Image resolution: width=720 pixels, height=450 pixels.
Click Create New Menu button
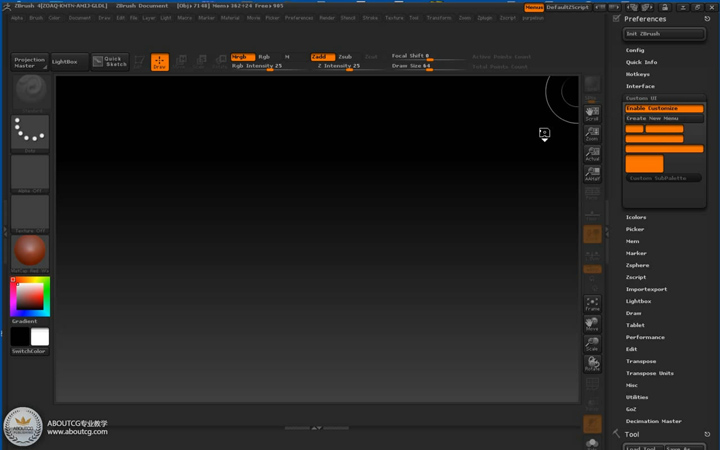pyautogui.click(x=664, y=118)
